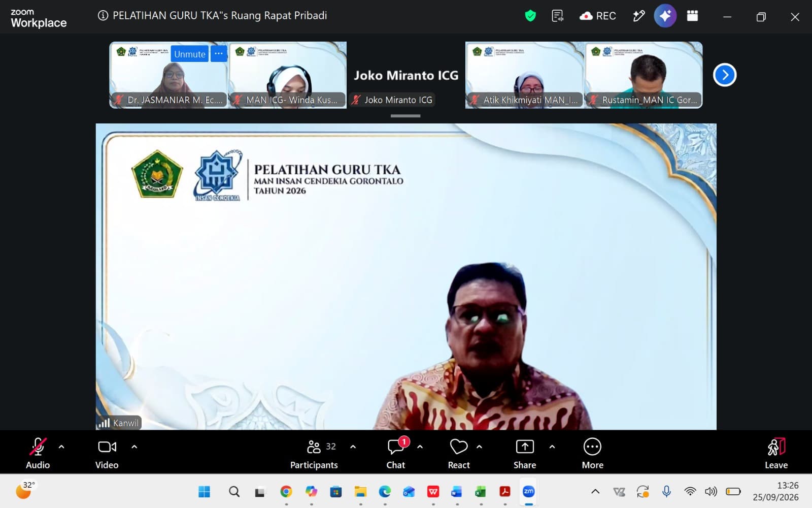Open the meeting notes transcript icon
812x508 pixels.
(x=558, y=16)
